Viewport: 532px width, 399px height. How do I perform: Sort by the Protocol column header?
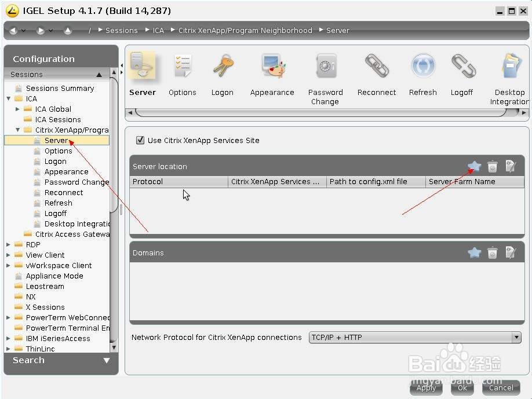pos(179,182)
